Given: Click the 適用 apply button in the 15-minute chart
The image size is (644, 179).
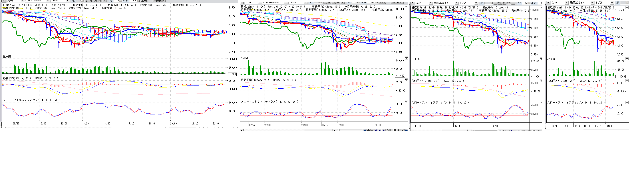Looking at the screenshot, I should point(382,2).
